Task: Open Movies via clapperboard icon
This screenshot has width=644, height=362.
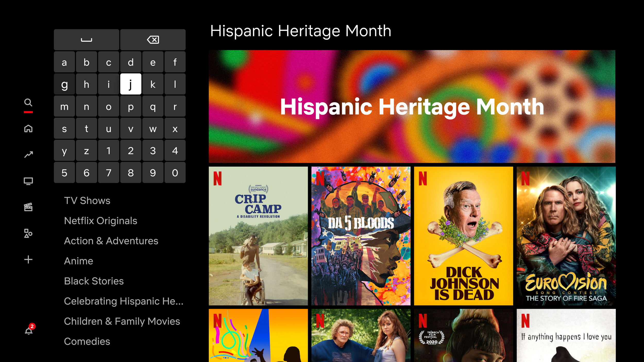Action: [x=28, y=207]
